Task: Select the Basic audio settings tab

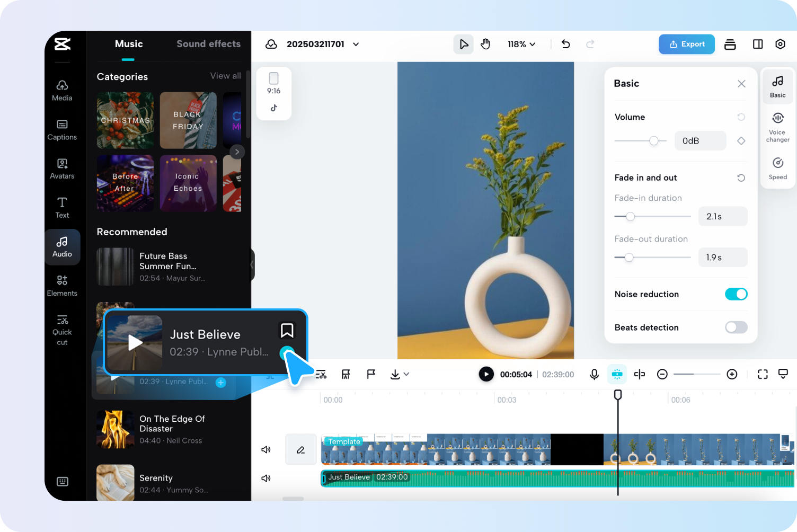Action: click(x=778, y=87)
